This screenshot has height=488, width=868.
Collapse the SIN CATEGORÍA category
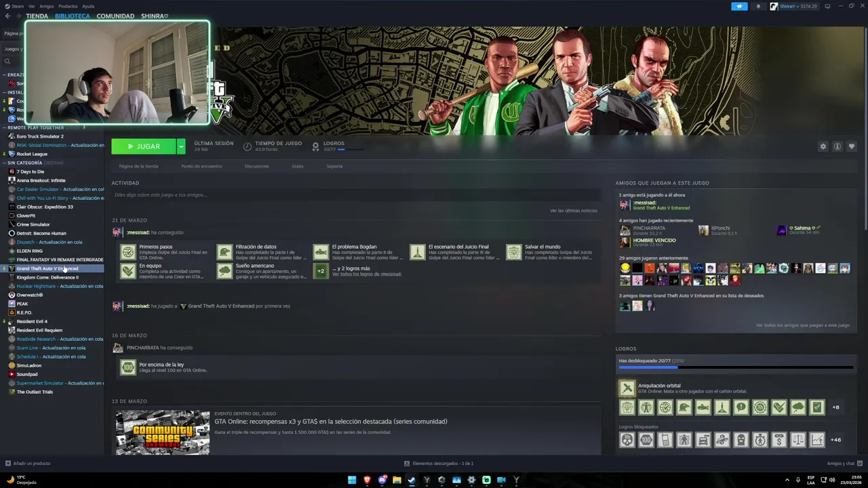pyautogui.click(x=5, y=163)
